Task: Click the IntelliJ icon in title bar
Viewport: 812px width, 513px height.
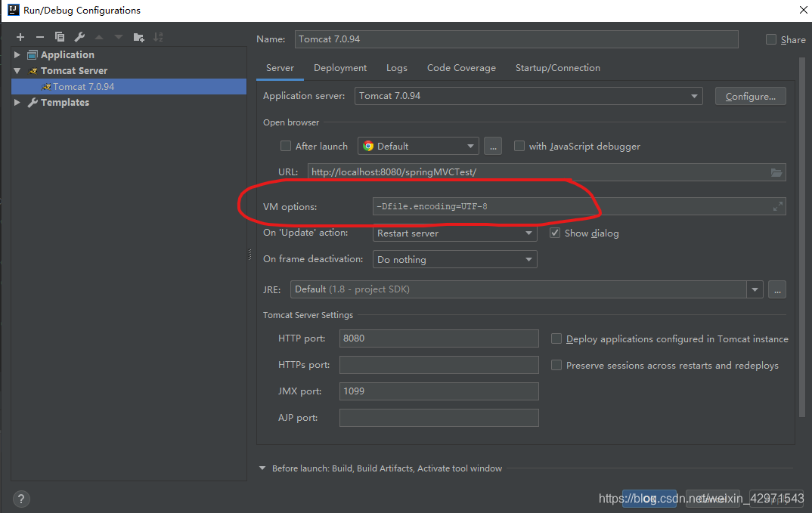Action: coord(13,10)
